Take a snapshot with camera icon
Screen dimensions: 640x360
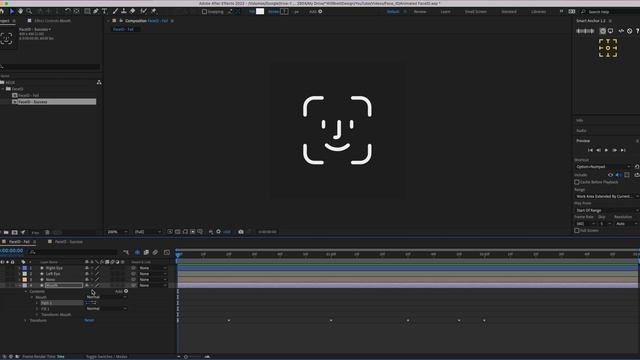coord(241,232)
